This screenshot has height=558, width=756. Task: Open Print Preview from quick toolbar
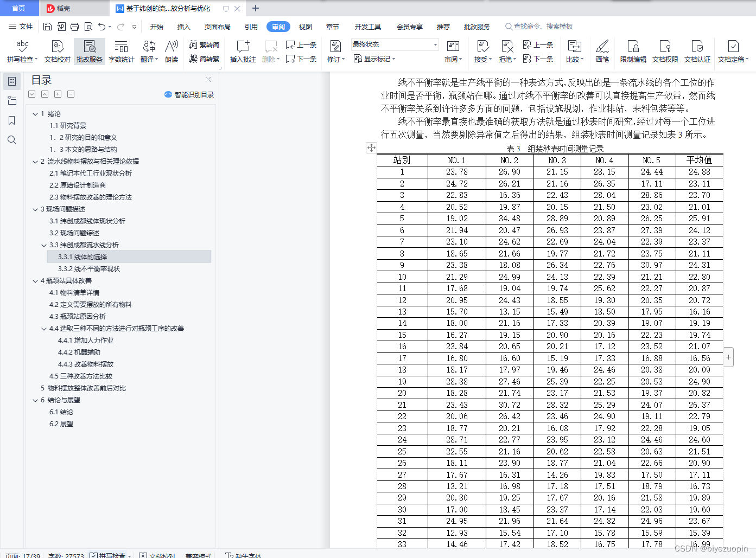pyautogui.click(x=88, y=27)
